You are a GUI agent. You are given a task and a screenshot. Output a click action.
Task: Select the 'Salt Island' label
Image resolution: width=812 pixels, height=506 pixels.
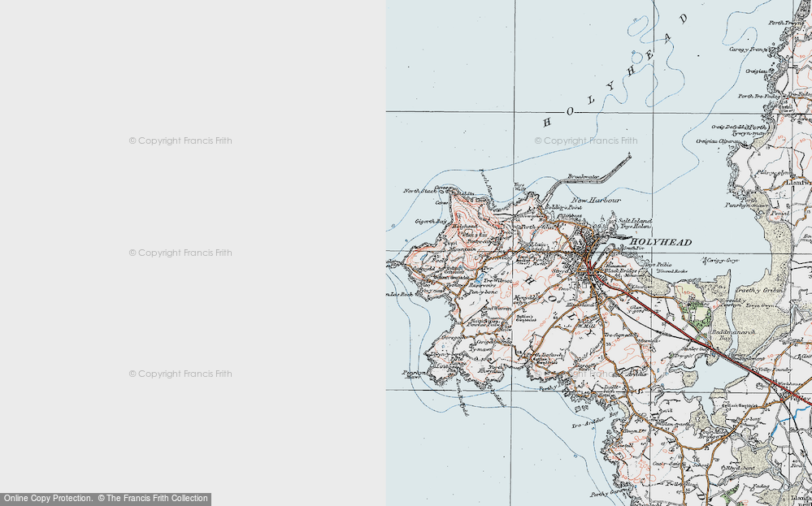tap(635, 221)
